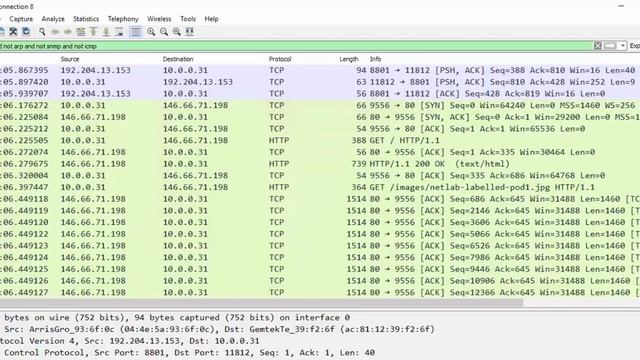Sort by the Length column header
This screenshot has width=640, height=360.
(x=349, y=59)
